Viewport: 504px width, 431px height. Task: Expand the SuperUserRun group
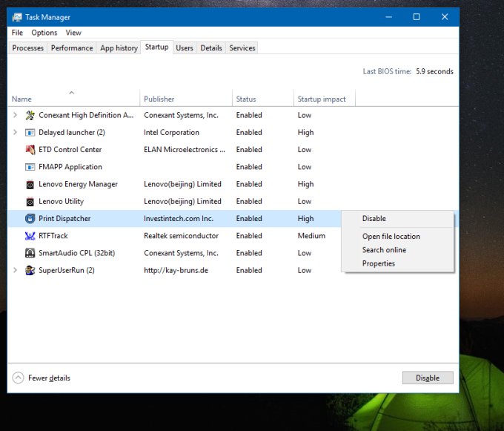tap(16, 270)
